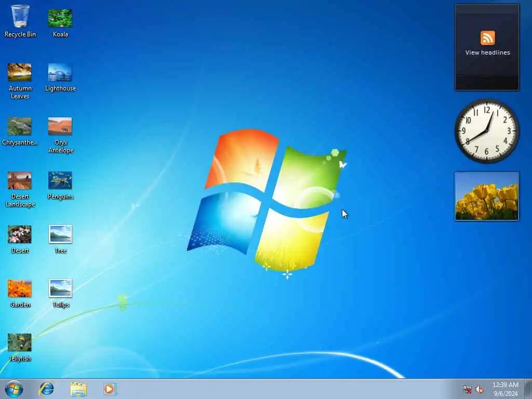
Task: Open the Windows Start menu
Action: (14, 389)
